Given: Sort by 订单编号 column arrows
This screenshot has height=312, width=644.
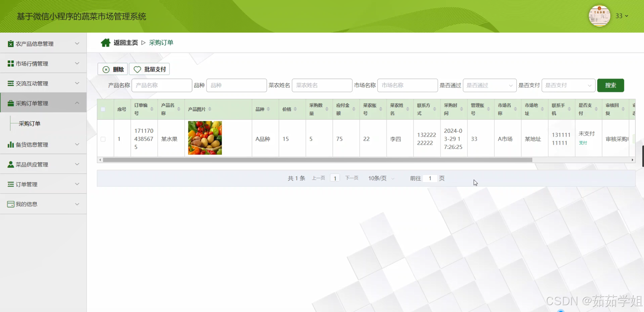Looking at the screenshot, I should point(152,109).
